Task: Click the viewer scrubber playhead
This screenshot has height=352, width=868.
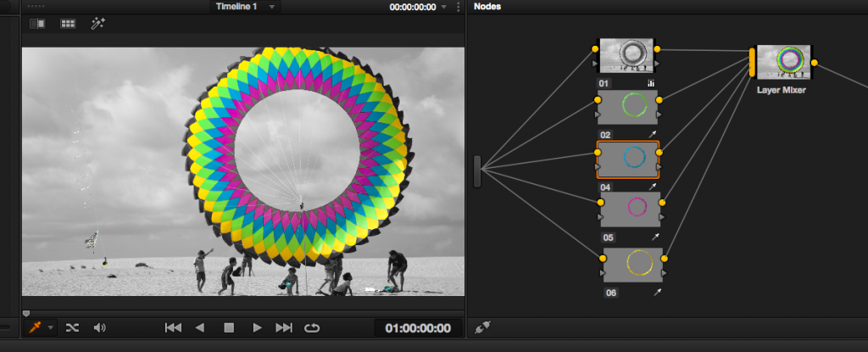Action: tap(25, 314)
